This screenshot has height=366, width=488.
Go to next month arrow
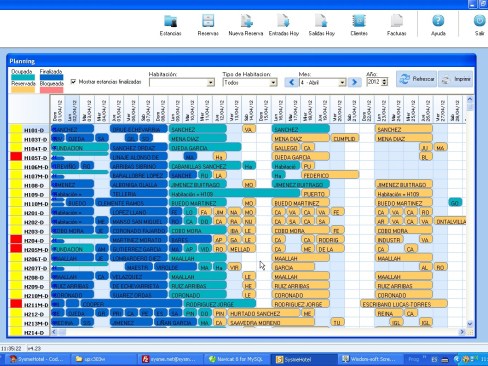coord(354,82)
